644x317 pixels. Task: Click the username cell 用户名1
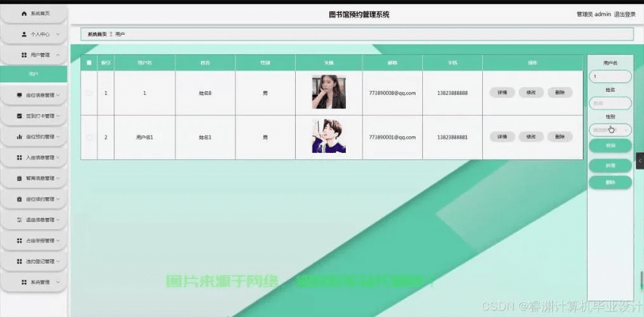click(144, 137)
